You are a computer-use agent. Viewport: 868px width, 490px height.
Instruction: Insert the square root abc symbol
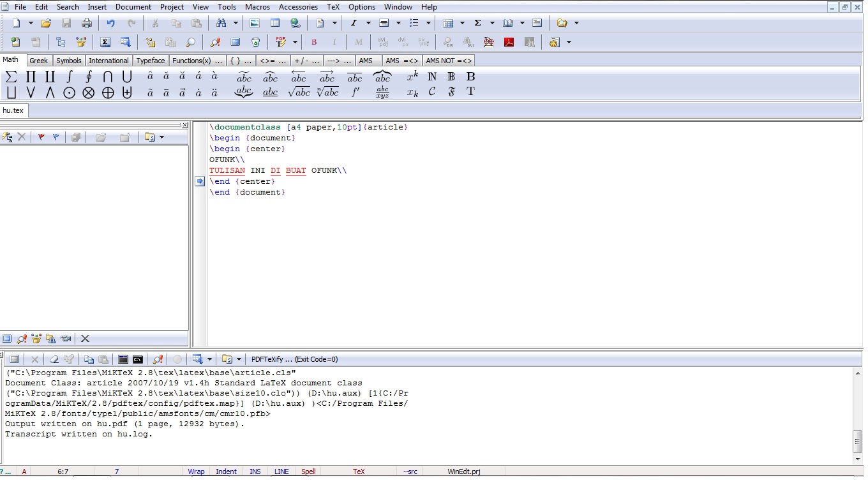click(299, 92)
